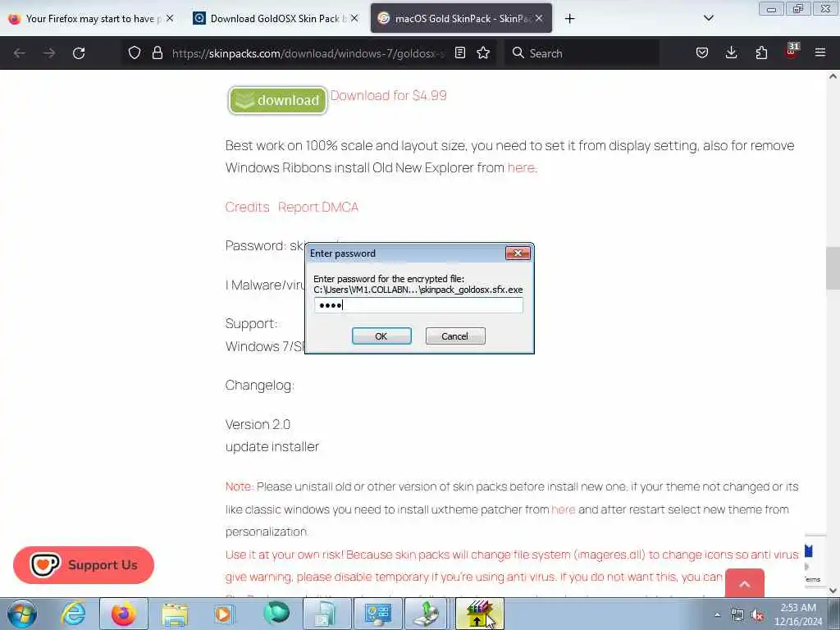The image size is (840, 630).
Task: Close the Enter password dialog with X
Action: [x=518, y=253]
